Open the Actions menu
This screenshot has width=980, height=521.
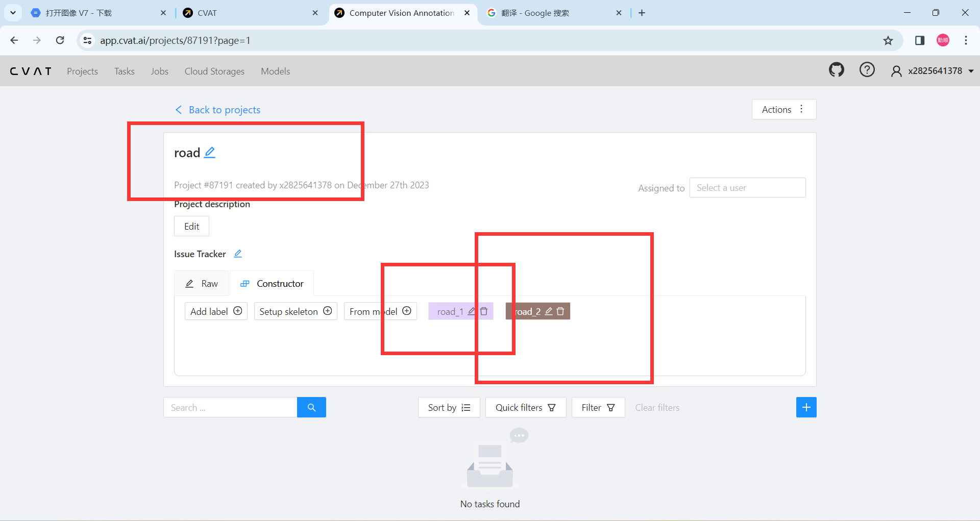(x=783, y=109)
